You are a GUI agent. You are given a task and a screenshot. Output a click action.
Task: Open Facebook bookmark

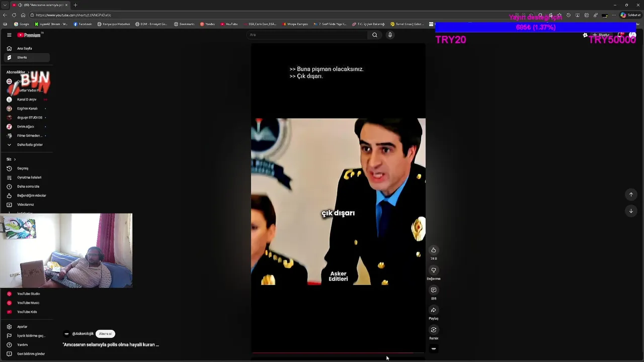[x=83, y=24]
